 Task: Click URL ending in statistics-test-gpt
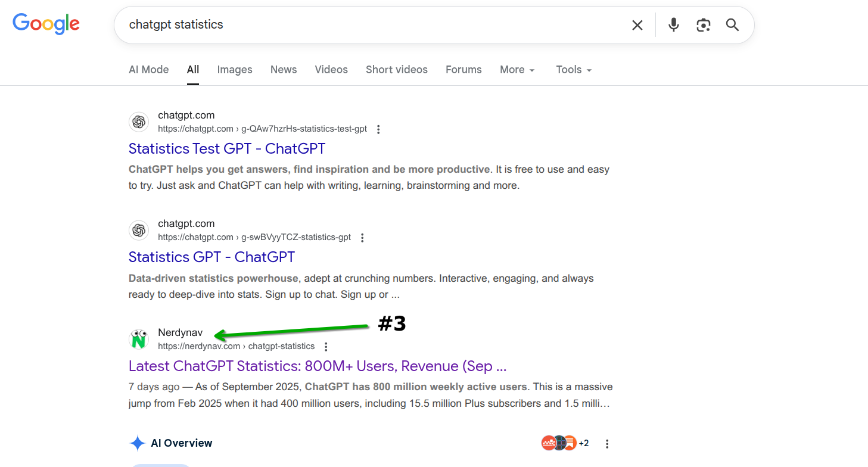[x=262, y=129]
